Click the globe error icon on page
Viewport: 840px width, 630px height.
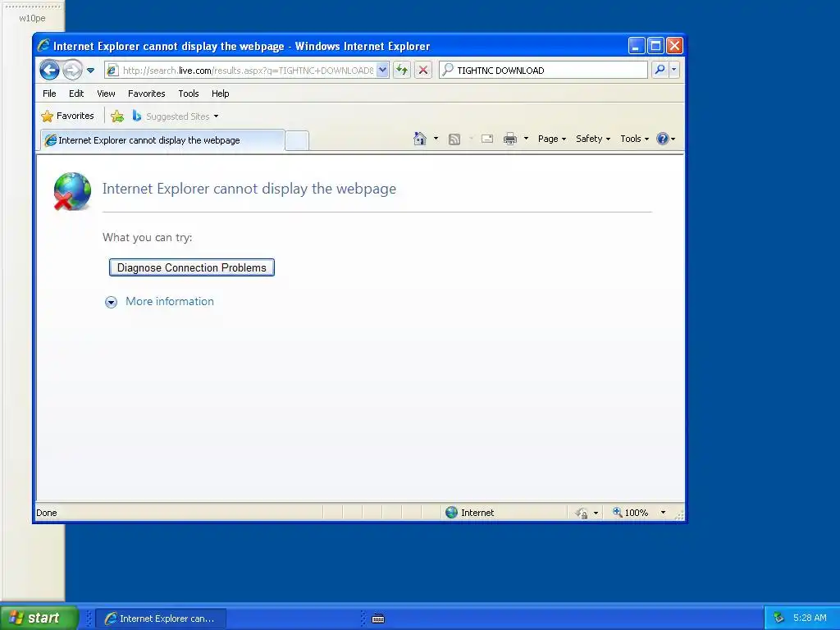pos(72,191)
